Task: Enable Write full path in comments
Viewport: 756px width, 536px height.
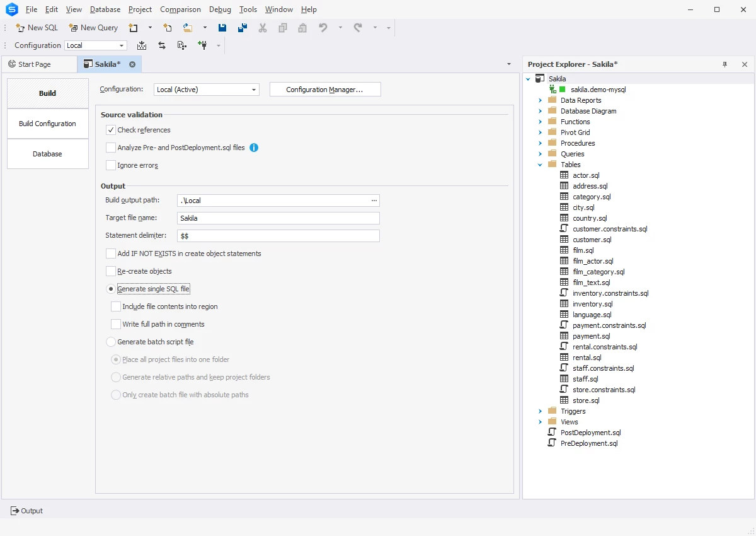Action: (116, 324)
